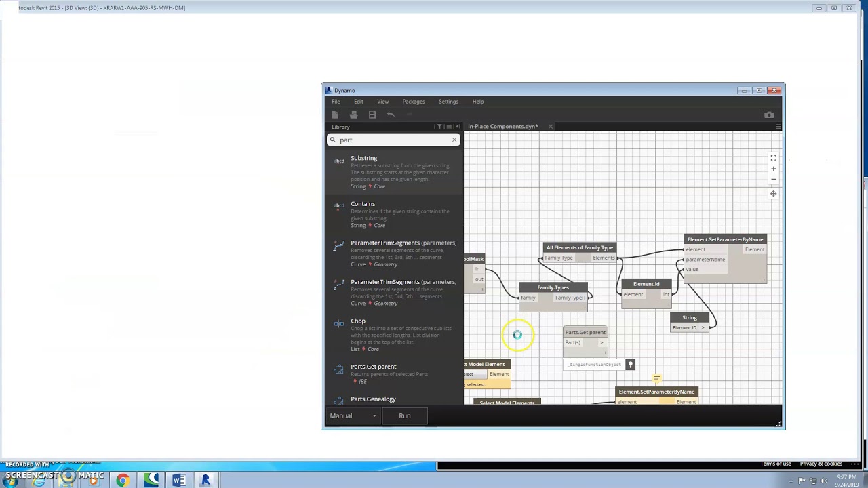This screenshot has height=488, width=868.
Task: Click the Substring abcd icon in results
Action: [x=339, y=161]
